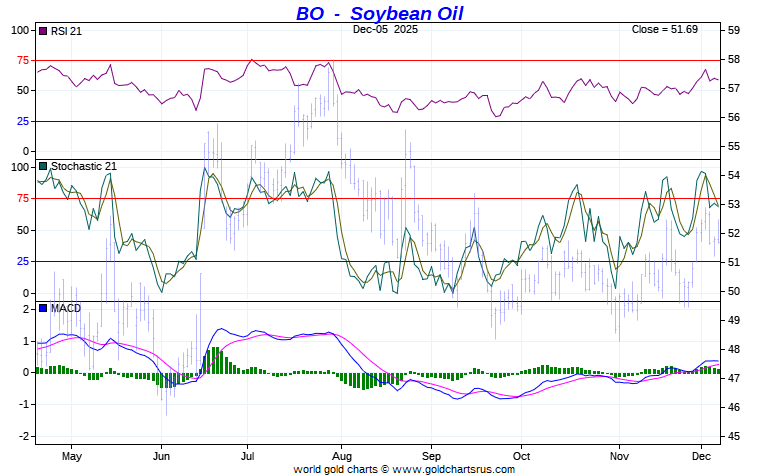Screen dimensions: 760x475
Task: Click the date label Dec-05 2025
Action: click(x=385, y=29)
